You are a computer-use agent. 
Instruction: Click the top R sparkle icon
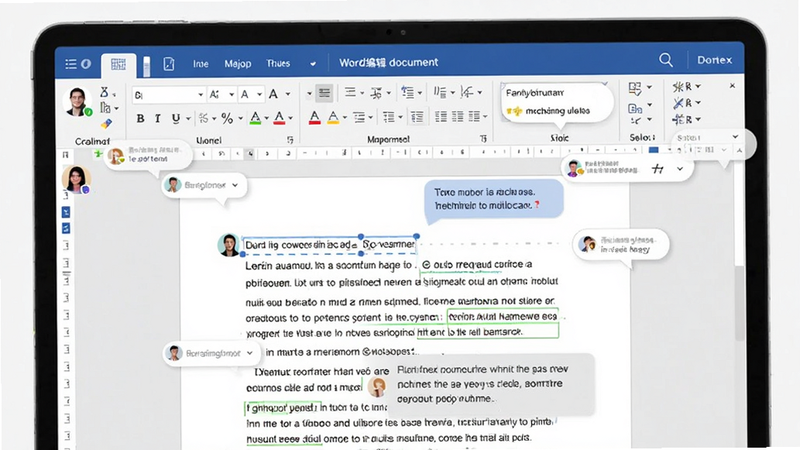click(x=682, y=87)
